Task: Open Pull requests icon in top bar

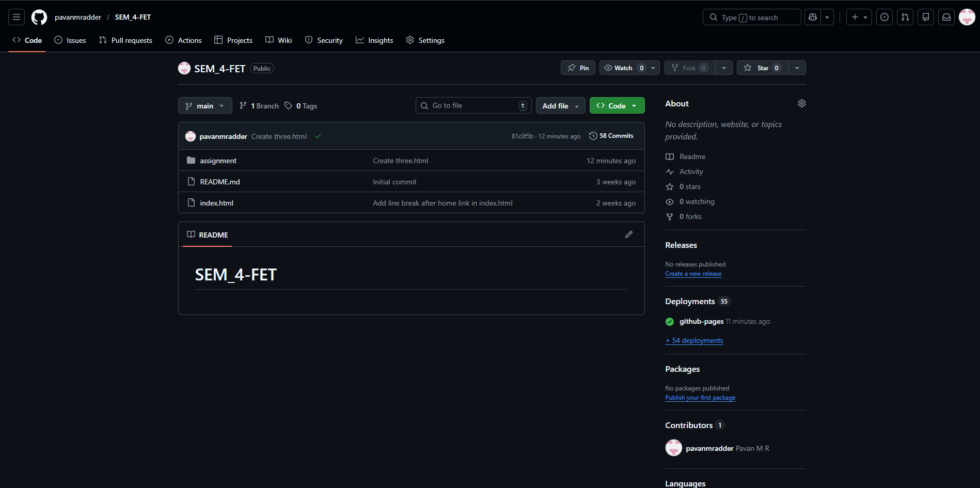Action: click(x=905, y=17)
